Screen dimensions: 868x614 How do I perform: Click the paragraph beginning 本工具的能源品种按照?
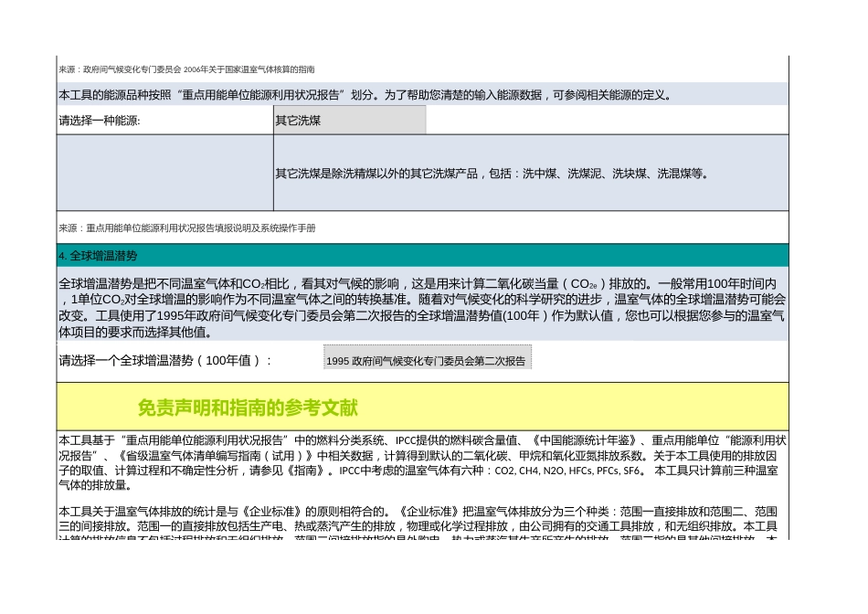(422, 95)
